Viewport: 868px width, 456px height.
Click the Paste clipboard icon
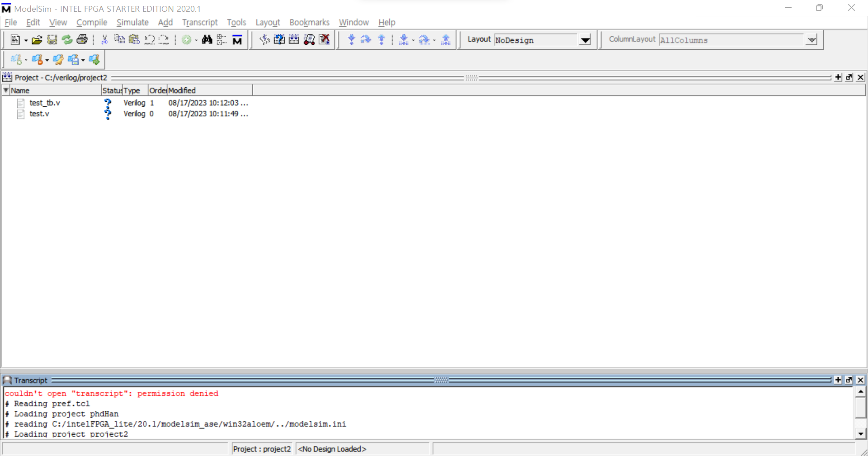pos(134,40)
